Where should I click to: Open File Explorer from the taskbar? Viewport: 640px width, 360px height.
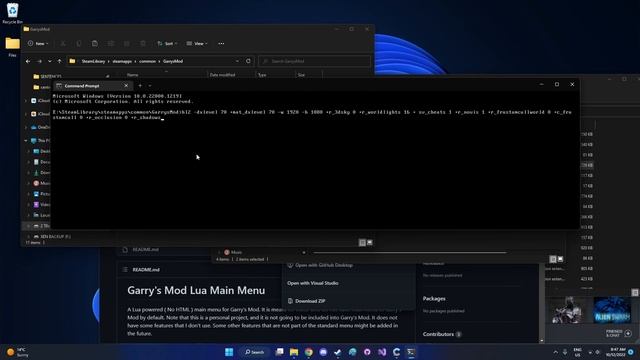[294, 352]
